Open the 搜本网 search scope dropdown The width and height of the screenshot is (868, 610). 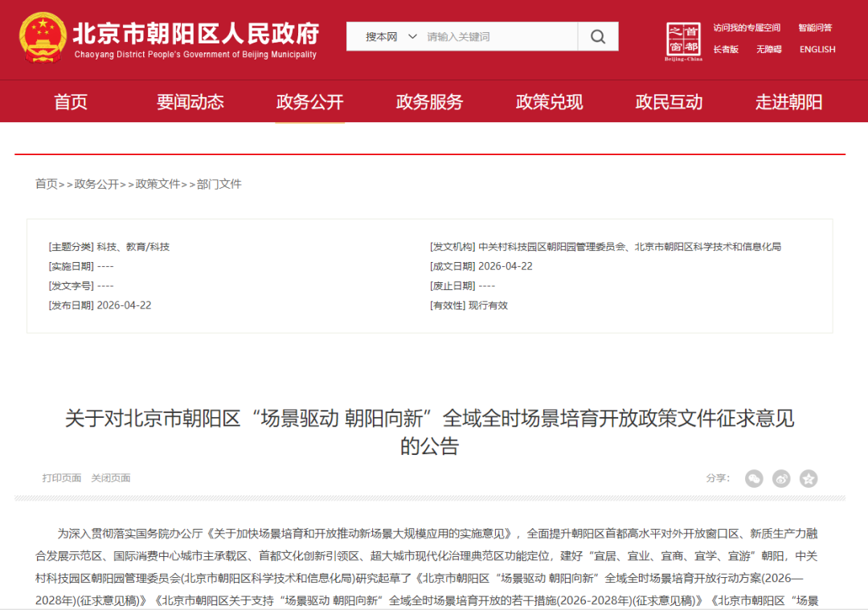coord(391,36)
